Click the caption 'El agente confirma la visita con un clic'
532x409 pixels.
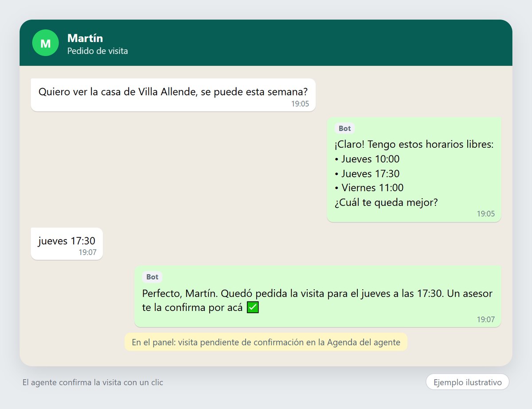tap(93, 382)
